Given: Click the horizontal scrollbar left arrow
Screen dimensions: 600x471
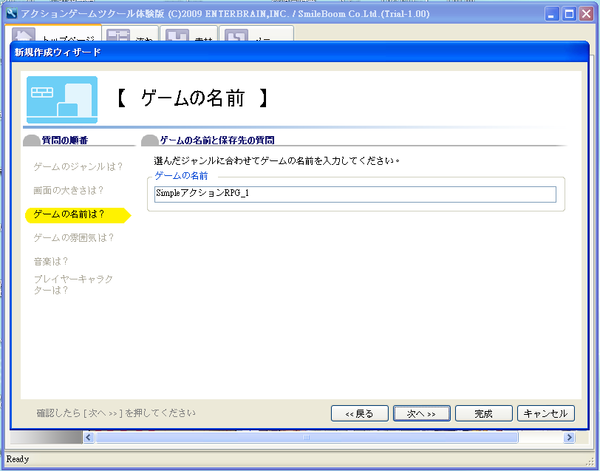Looking at the screenshot, I should click(x=88, y=437).
